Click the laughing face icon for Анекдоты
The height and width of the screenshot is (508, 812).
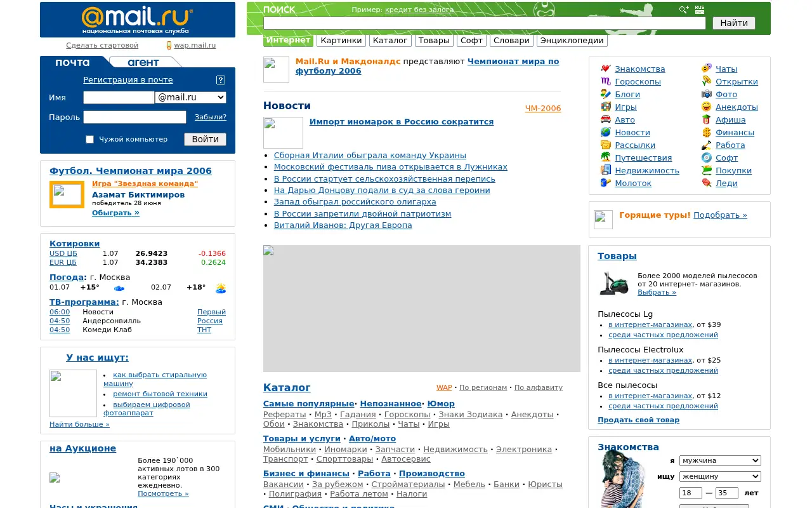[x=706, y=107]
